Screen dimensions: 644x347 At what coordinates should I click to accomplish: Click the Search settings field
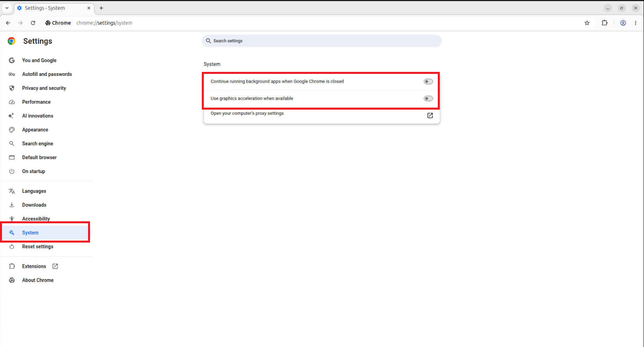322,41
